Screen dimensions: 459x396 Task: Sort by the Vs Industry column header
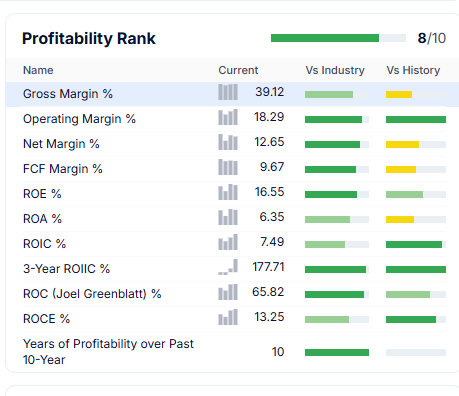(x=335, y=70)
